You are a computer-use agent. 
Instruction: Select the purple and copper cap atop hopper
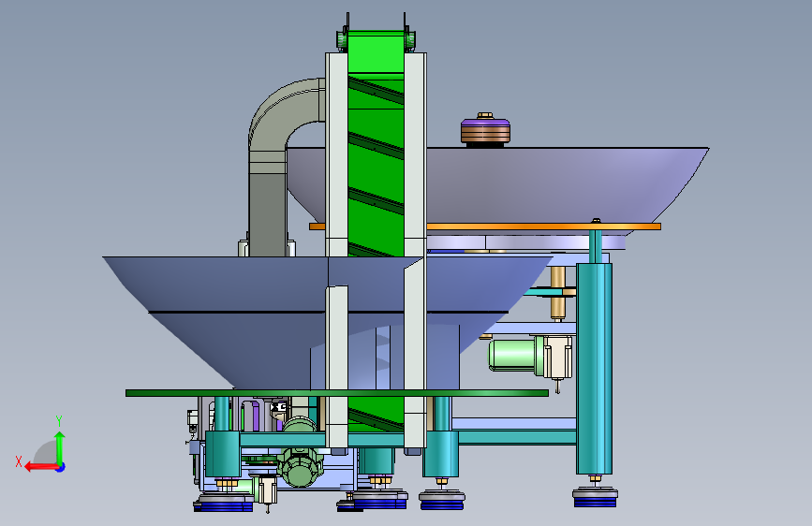485,130
